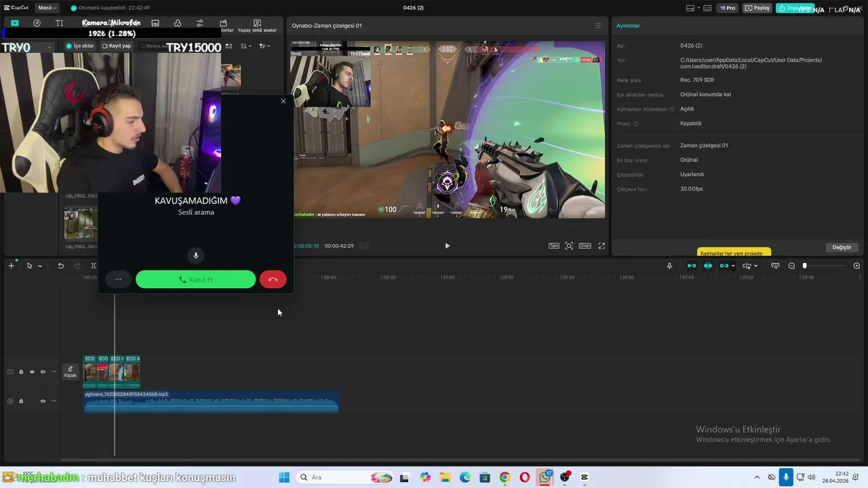Open Windows Start menu
This screenshot has height=488, width=868.
283,477
